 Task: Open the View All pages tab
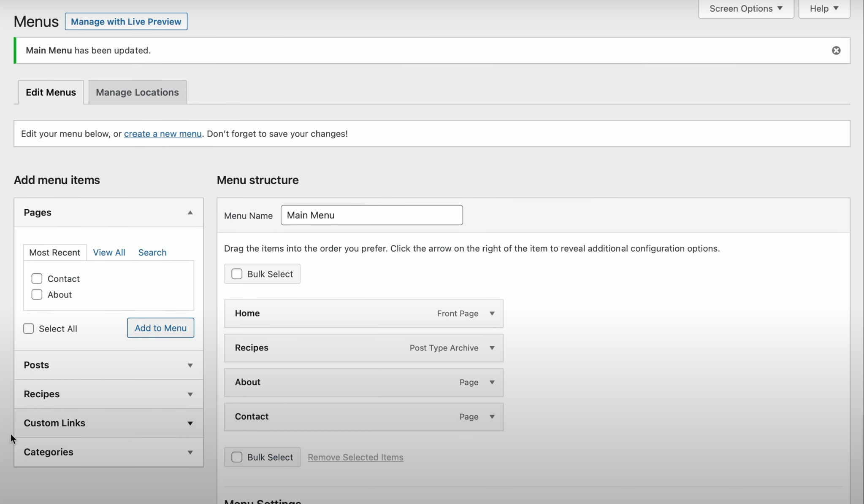pos(109,252)
